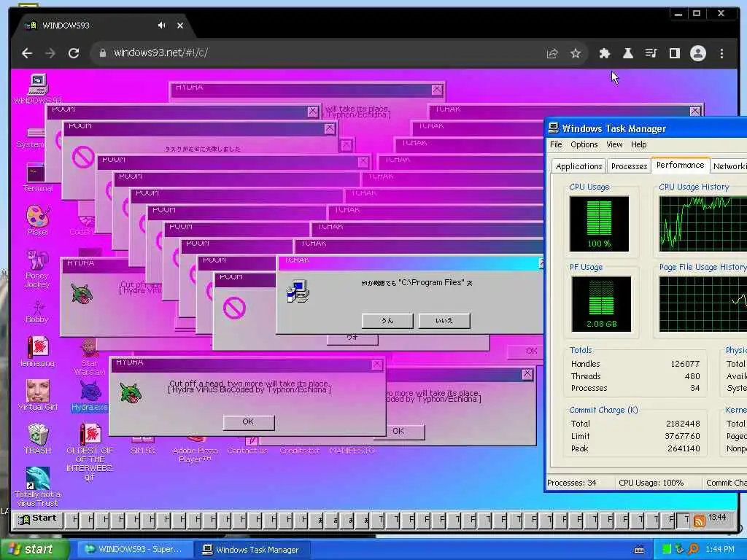Close the front HYDRA dialog with X
The image size is (747, 560).
click(x=377, y=365)
